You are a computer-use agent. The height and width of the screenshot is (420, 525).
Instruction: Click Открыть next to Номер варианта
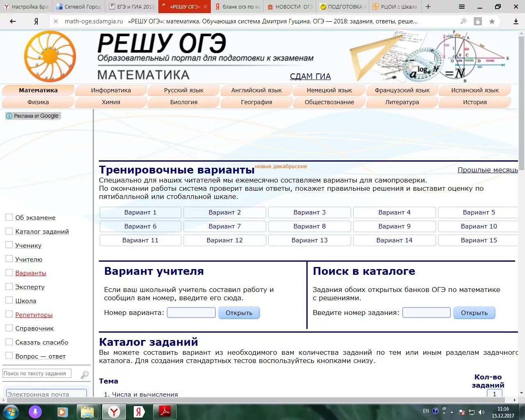tap(239, 313)
